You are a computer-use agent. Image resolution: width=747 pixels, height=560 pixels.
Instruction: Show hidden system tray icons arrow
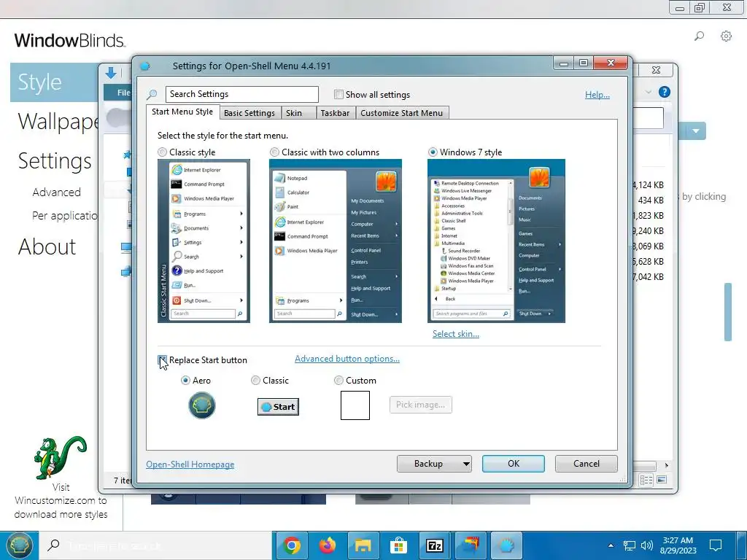coord(611,545)
